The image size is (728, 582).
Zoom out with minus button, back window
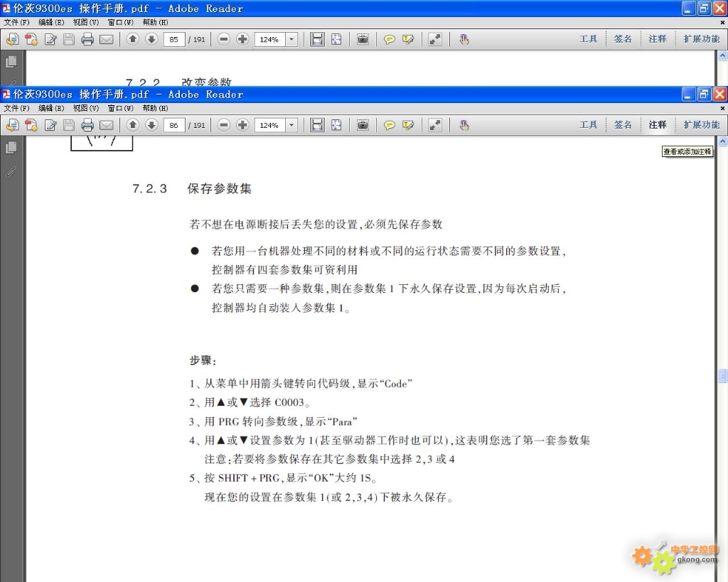pos(224,39)
